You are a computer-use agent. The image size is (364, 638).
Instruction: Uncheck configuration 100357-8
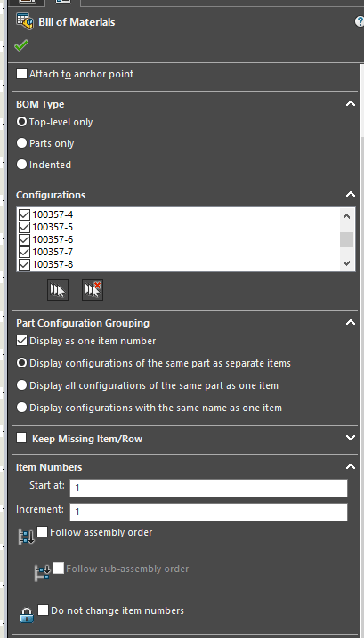(25, 265)
